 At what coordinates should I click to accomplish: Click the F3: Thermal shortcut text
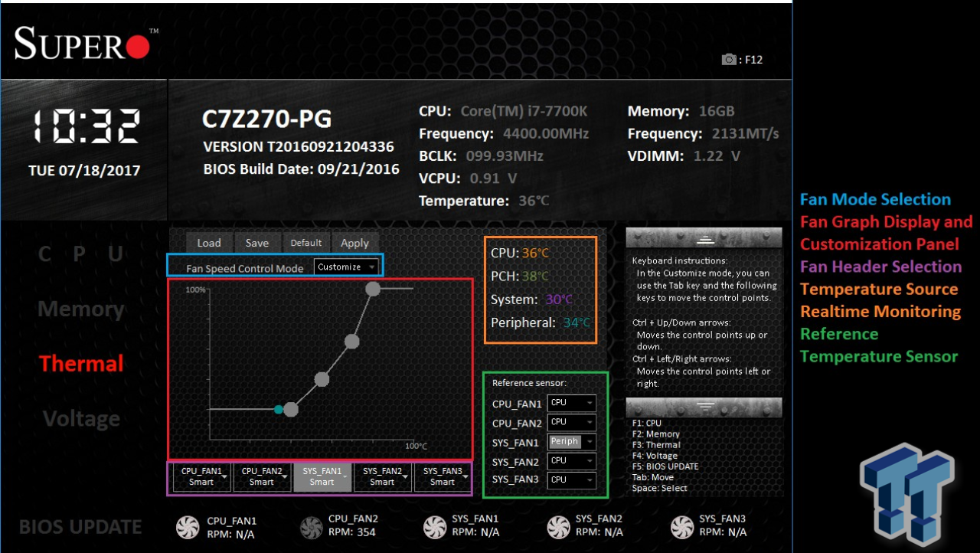656,445
